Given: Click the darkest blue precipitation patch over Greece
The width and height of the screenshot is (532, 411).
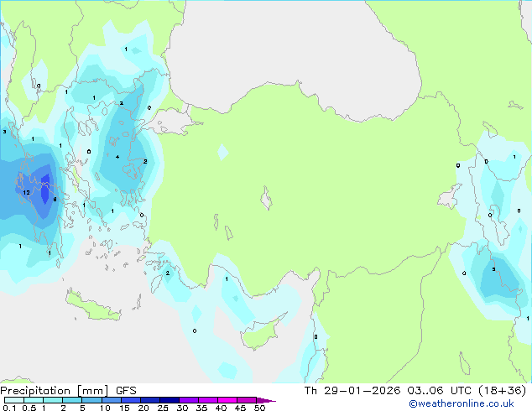Looking at the screenshot, I should pyautogui.click(x=45, y=190).
